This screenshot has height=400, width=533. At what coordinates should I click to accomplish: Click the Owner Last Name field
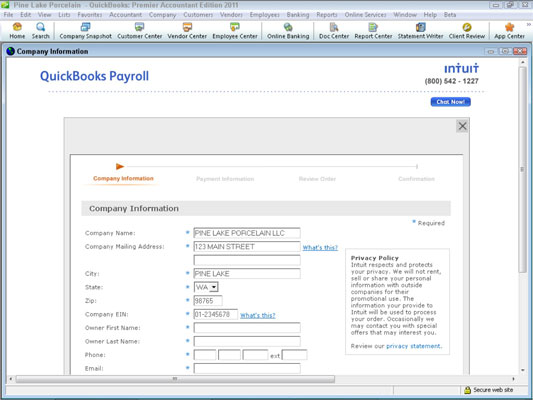click(247, 341)
